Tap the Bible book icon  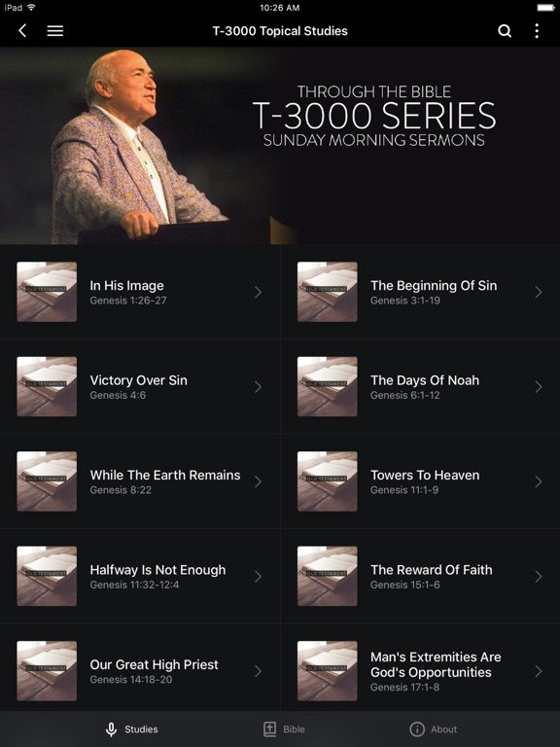[x=269, y=729]
